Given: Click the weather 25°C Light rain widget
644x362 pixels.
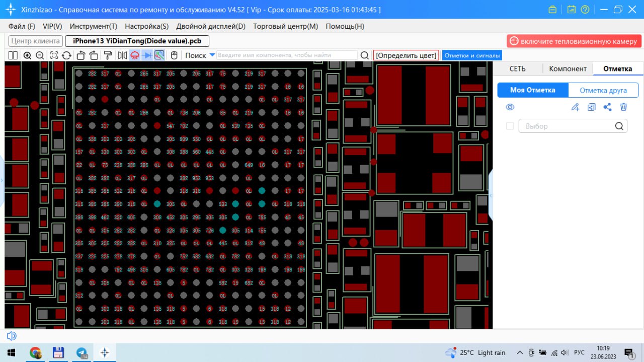Looking at the screenshot, I should click(x=475, y=352).
